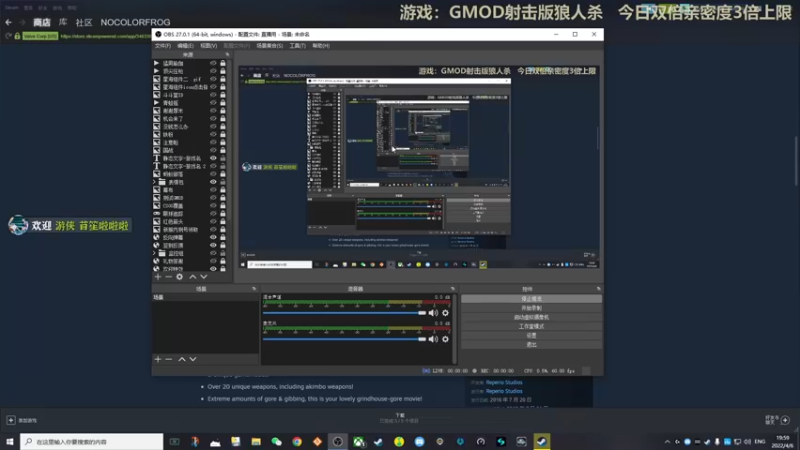Open source properties gear in Sources toolbar
The image size is (800, 450).
pos(180,277)
